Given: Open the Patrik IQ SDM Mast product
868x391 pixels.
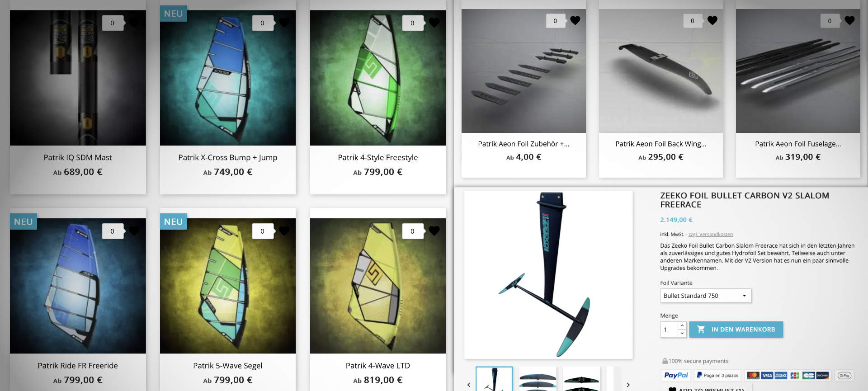Looking at the screenshot, I should [78, 157].
